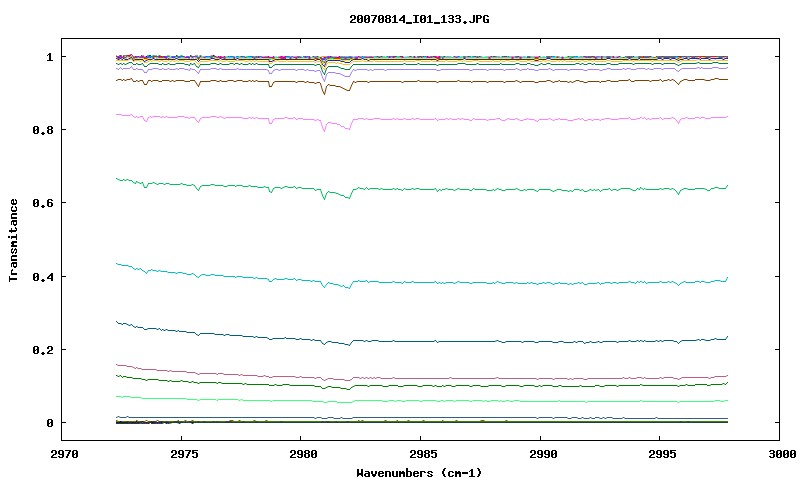Click the Transmittance y-axis label
The height and width of the screenshot is (480, 800).
pos(13,240)
